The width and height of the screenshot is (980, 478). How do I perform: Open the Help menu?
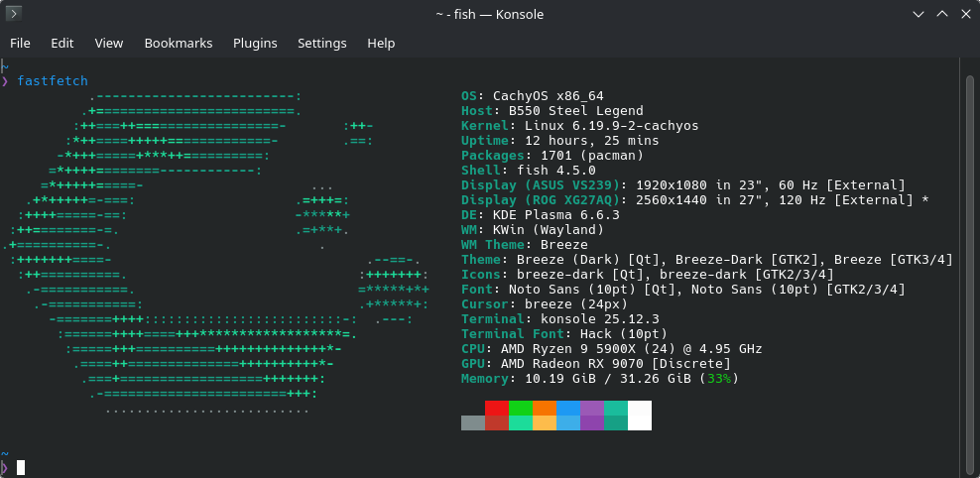(x=381, y=43)
